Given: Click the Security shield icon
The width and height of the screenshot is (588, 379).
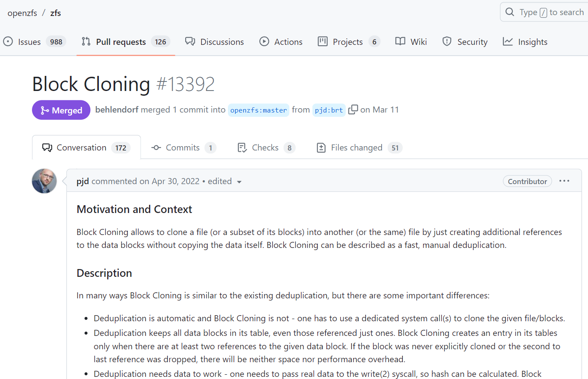Looking at the screenshot, I should point(447,41).
